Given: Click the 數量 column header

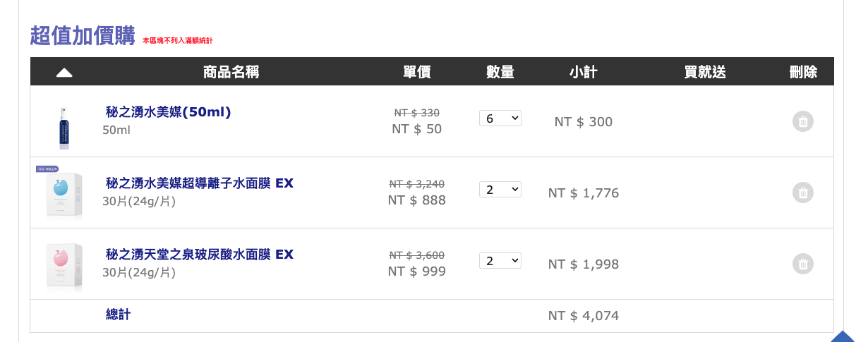Looking at the screenshot, I should 500,72.
